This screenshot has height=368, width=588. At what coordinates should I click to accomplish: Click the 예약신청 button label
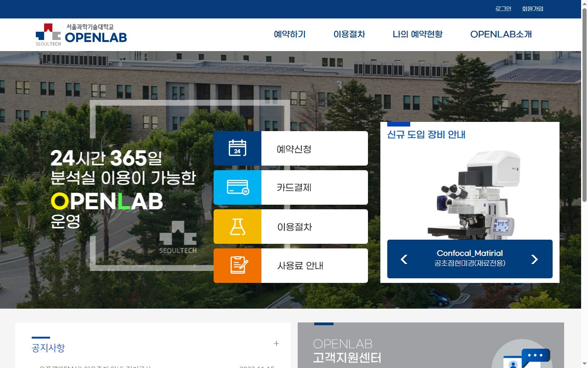tap(294, 149)
